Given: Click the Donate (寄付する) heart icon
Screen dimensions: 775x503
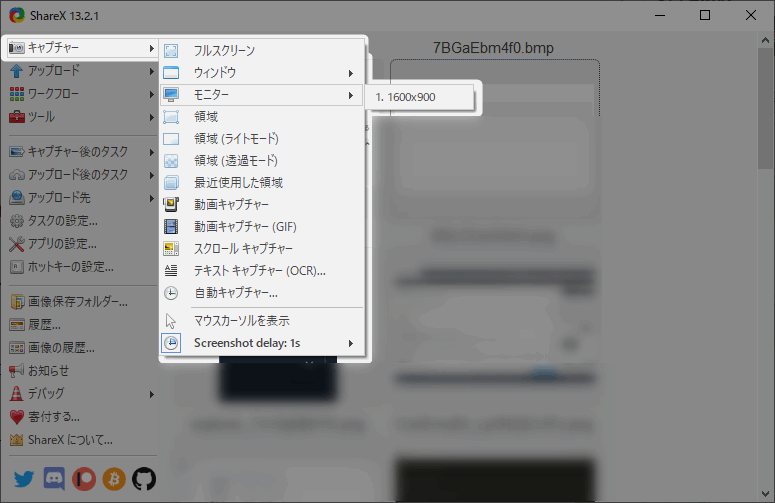Looking at the screenshot, I should [x=16, y=417].
